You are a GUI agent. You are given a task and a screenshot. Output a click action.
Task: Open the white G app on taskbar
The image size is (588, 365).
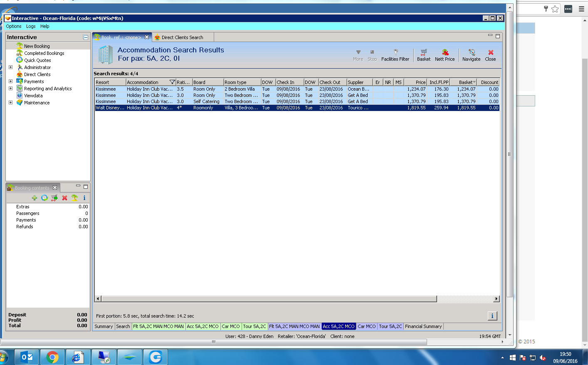[x=156, y=357]
